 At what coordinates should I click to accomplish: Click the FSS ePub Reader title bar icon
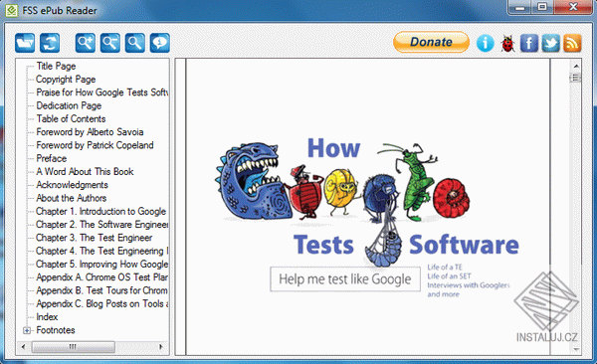pyautogui.click(x=11, y=10)
